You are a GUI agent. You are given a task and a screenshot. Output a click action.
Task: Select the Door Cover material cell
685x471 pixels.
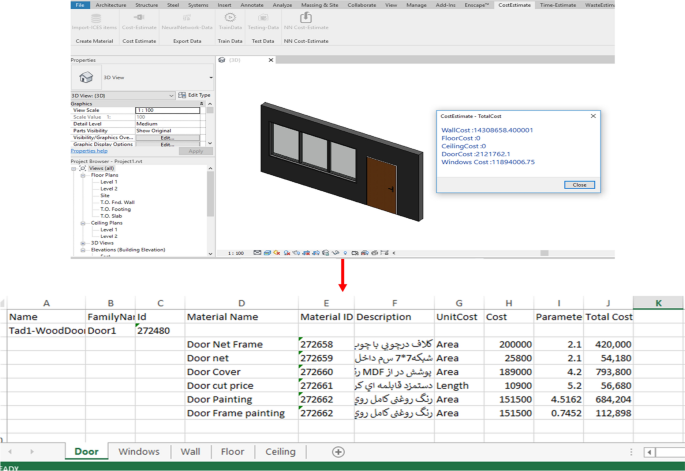242,372
